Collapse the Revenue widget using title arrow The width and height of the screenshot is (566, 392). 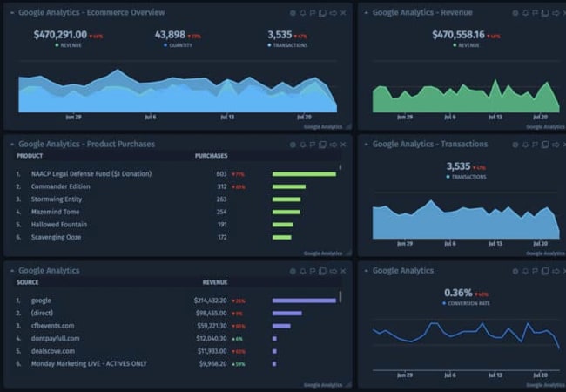366,13
